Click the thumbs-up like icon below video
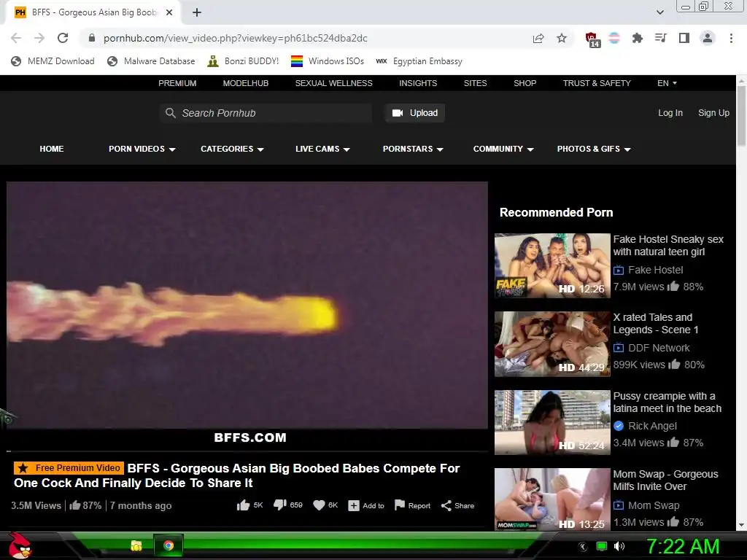The height and width of the screenshot is (560, 747). click(x=243, y=505)
